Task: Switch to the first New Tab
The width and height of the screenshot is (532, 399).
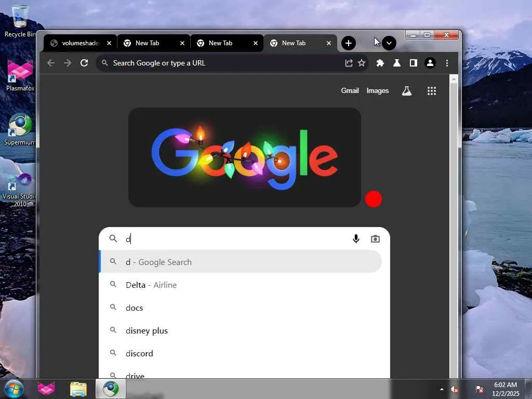Action: [x=154, y=43]
